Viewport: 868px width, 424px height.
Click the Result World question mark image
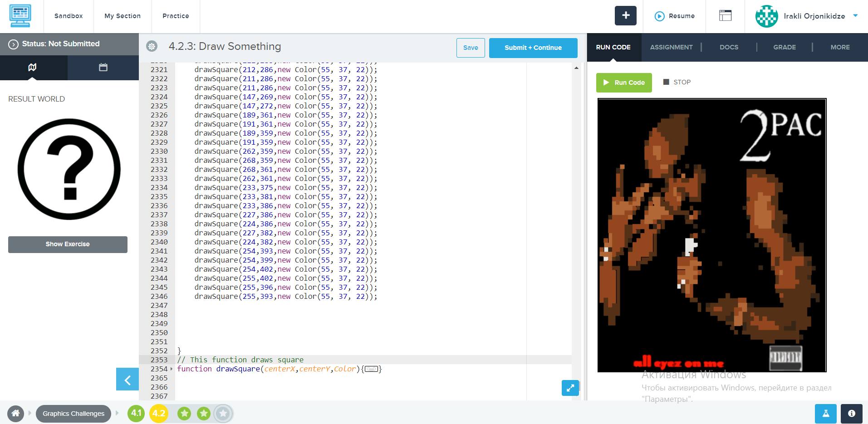[69, 169]
